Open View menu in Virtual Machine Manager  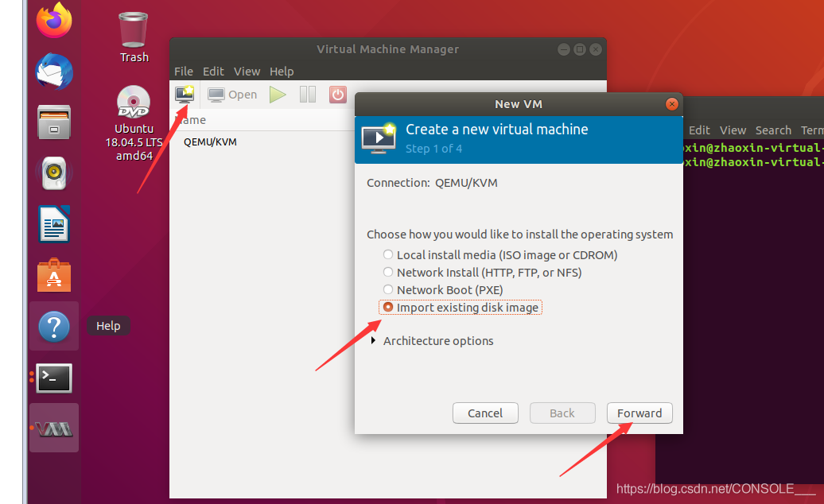coord(247,72)
